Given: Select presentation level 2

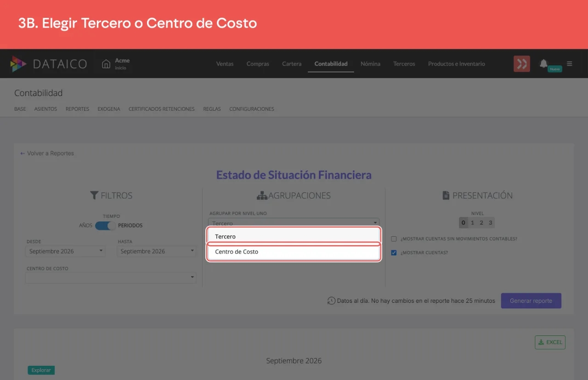Looking at the screenshot, I should (481, 223).
